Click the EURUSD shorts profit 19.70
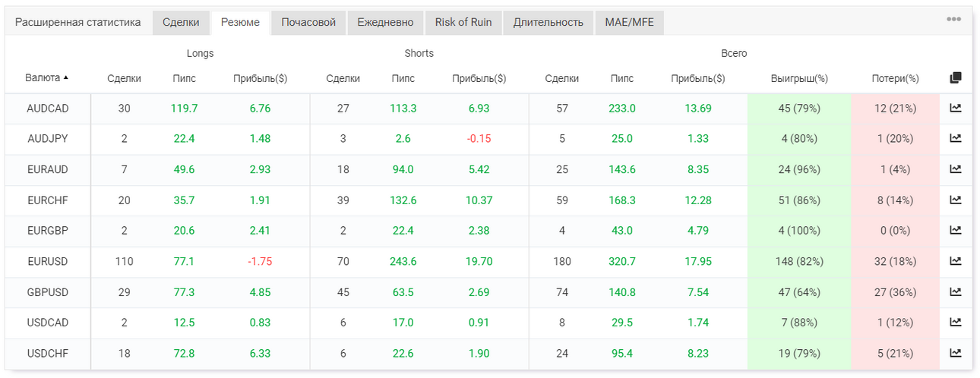Image resolution: width=980 pixels, height=378 pixels. point(479,261)
